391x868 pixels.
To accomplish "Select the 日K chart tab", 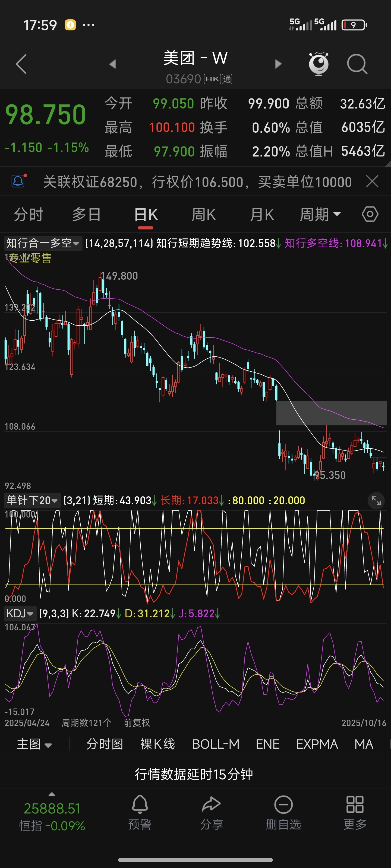I will [x=146, y=214].
